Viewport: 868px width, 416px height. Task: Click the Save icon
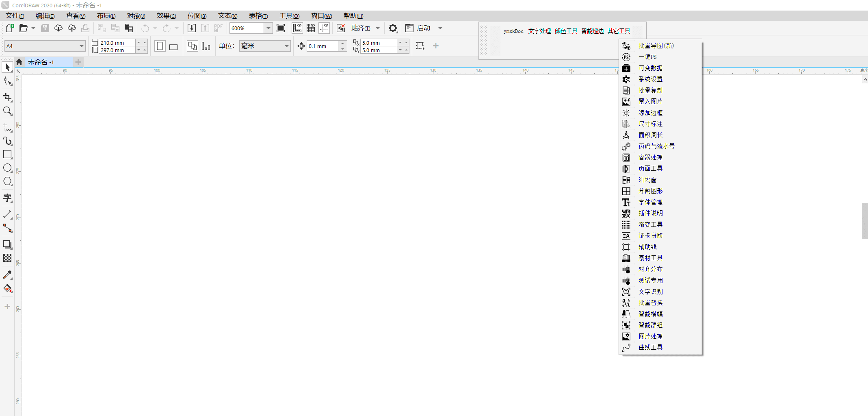point(45,28)
